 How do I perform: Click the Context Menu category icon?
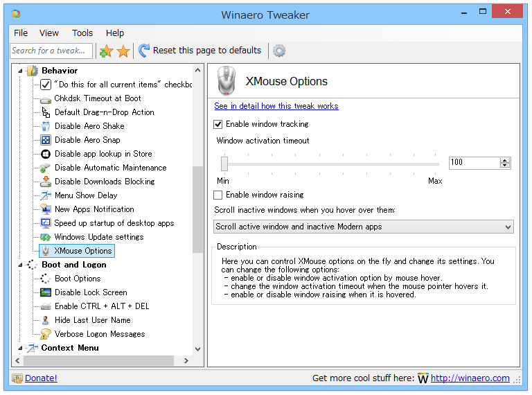coord(33,348)
